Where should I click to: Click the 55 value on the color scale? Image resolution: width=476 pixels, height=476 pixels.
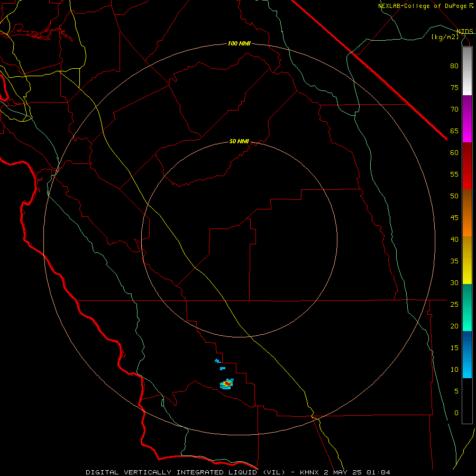pos(454,174)
